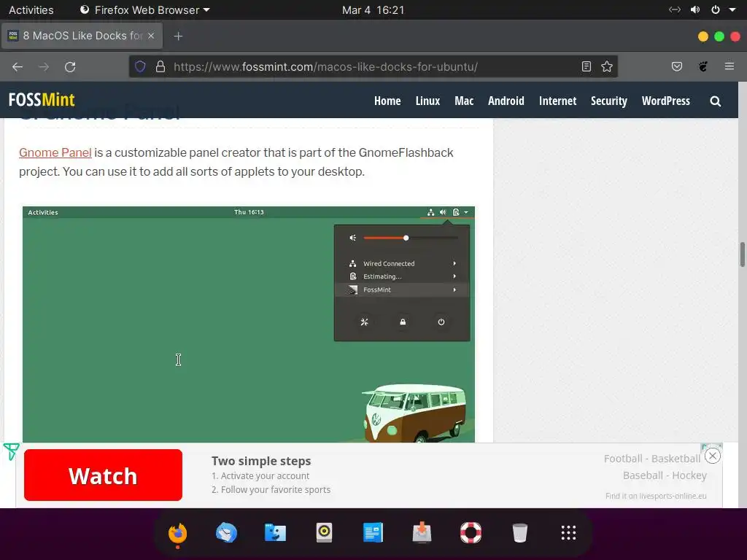Click 'Football - Basketball' ad text

pos(652,459)
